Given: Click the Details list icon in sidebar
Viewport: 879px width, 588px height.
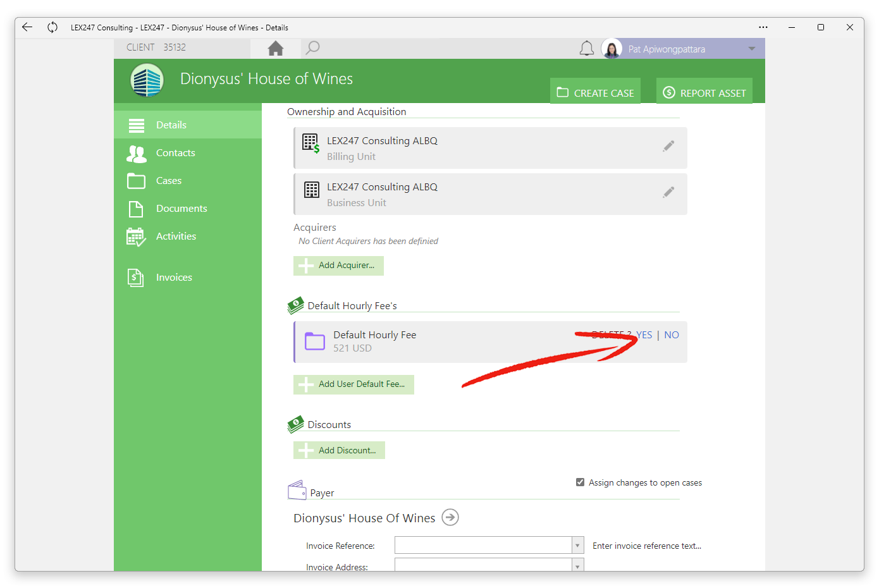Looking at the screenshot, I should click(137, 125).
